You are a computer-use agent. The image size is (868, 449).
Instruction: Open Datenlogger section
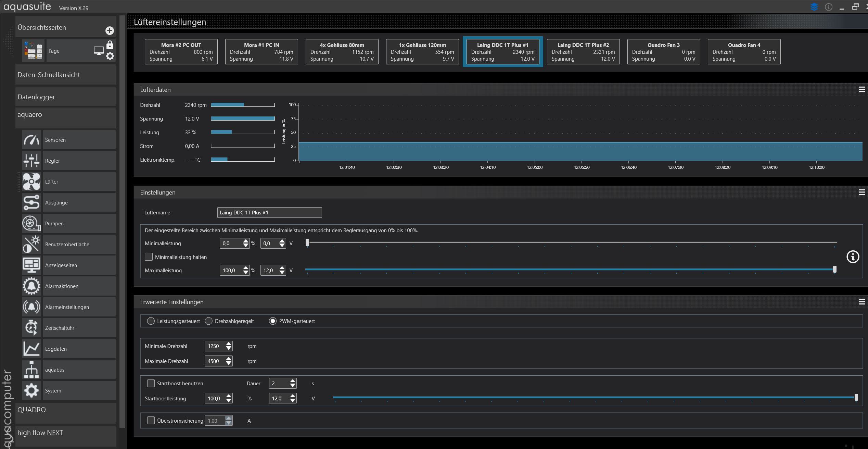pyautogui.click(x=65, y=97)
